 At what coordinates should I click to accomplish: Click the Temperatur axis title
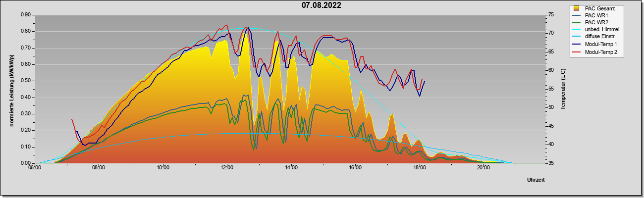tap(563, 89)
